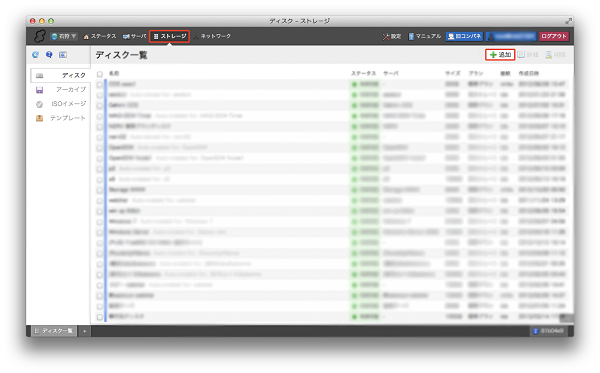Check the last visible disk row checkbox
The height and width of the screenshot is (373, 600).
tap(100, 317)
